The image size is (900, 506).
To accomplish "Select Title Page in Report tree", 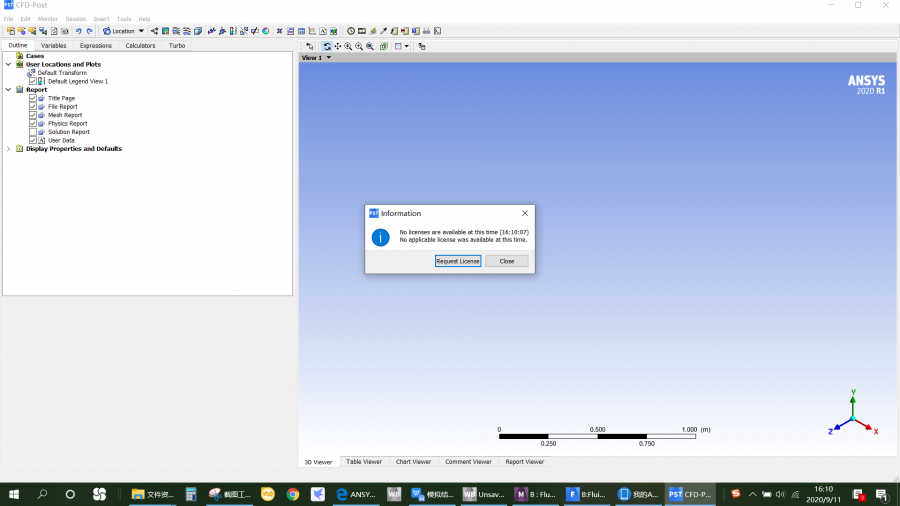I will (x=61, y=98).
